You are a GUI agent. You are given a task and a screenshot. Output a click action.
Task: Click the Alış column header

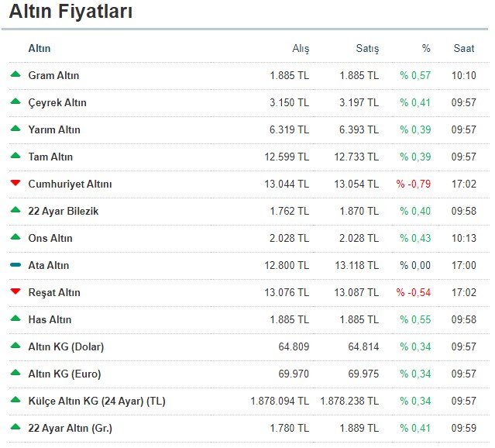[301, 49]
